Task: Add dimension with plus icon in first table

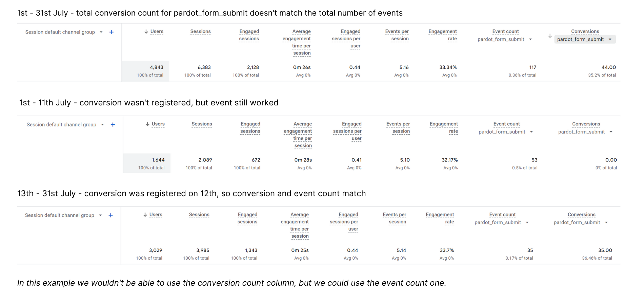Action: tap(111, 32)
